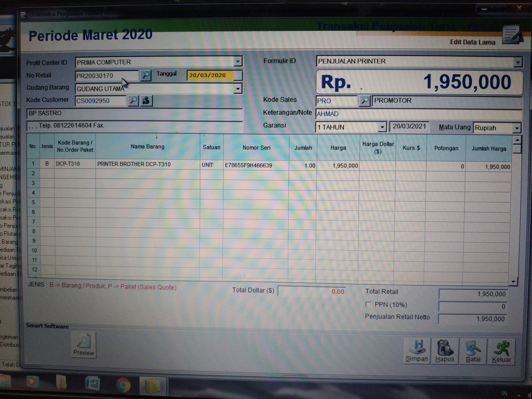The image size is (532, 399).
Task: Click the Kode Sales search magnifier icon
Action: click(x=365, y=101)
